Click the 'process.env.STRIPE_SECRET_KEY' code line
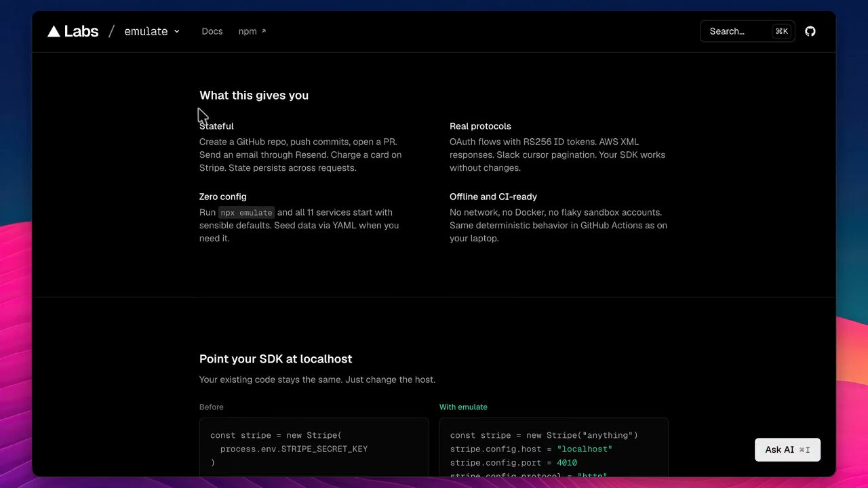 294,449
